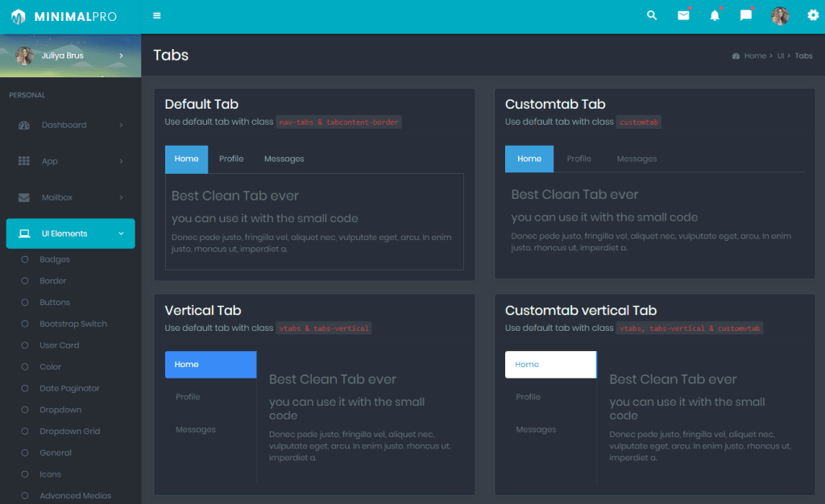Open the Icons sidebar link
Viewport: 825px width, 504px height.
click(x=51, y=474)
